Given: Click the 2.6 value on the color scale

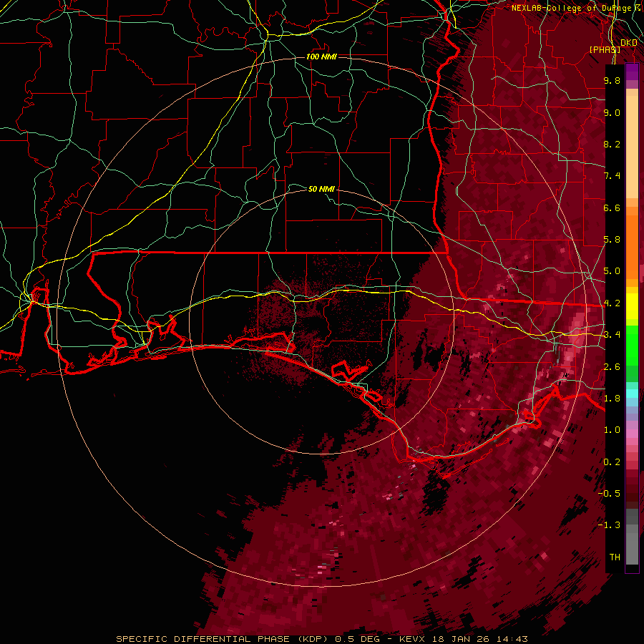Looking at the screenshot, I should (612, 367).
